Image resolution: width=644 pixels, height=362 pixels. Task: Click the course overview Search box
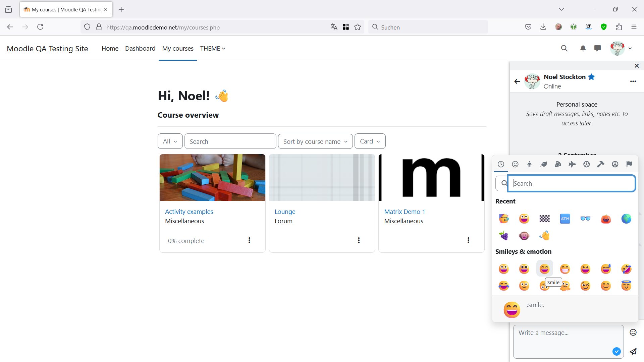pos(230,141)
